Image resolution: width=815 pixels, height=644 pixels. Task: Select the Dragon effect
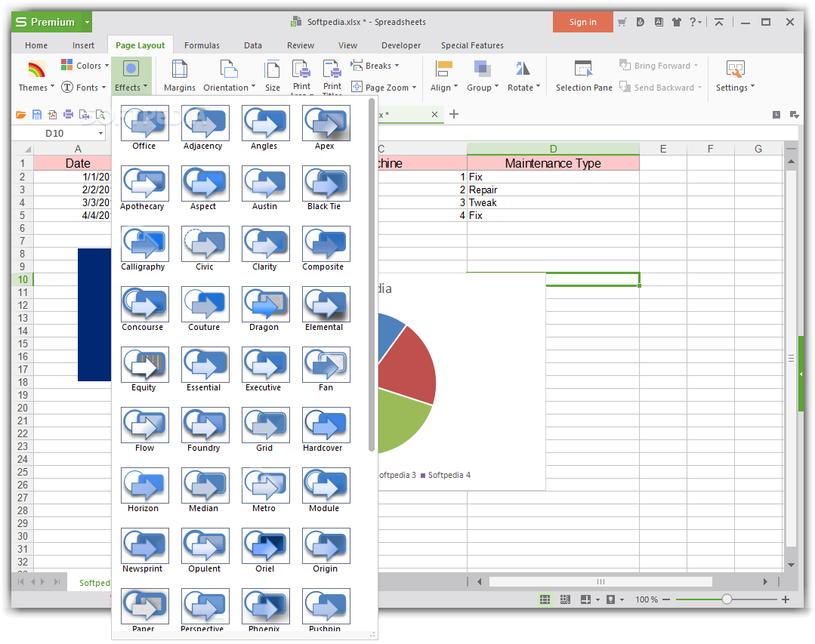[265, 309]
